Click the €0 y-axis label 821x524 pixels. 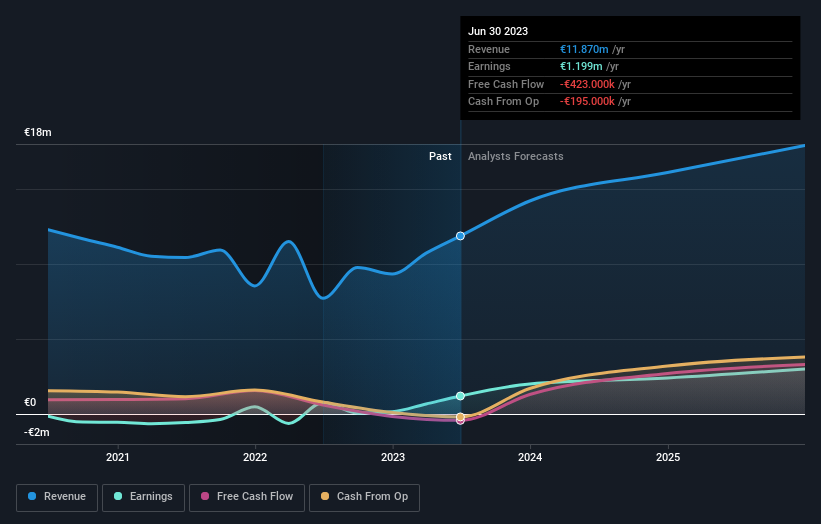(x=30, y=402)
